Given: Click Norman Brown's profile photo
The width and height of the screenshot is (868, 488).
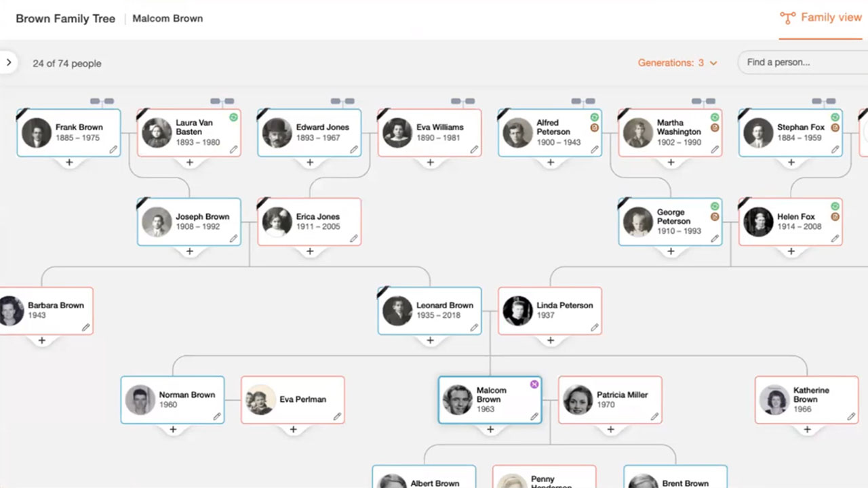Looking at the screenshot, I should [x=140, y=399].
